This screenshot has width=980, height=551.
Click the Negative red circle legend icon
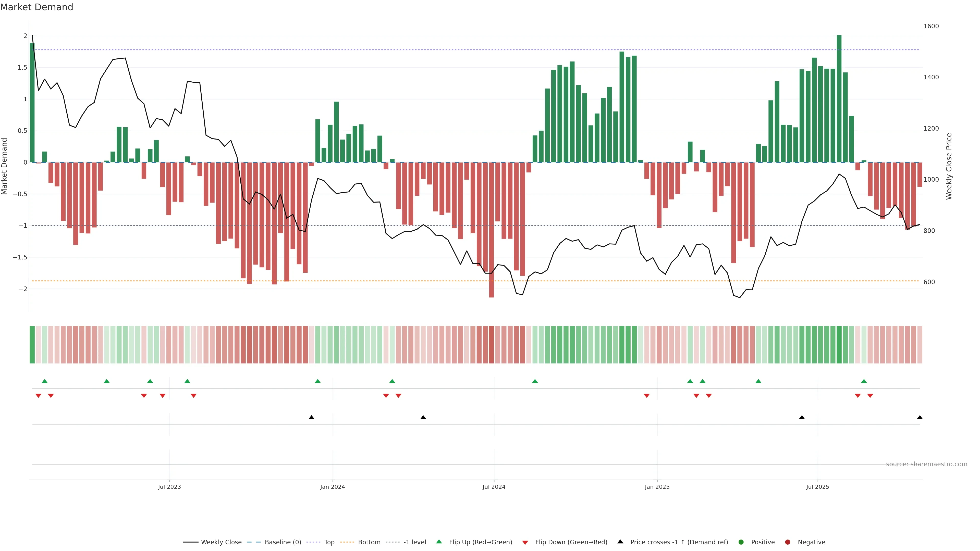click(x=788, y=542)
